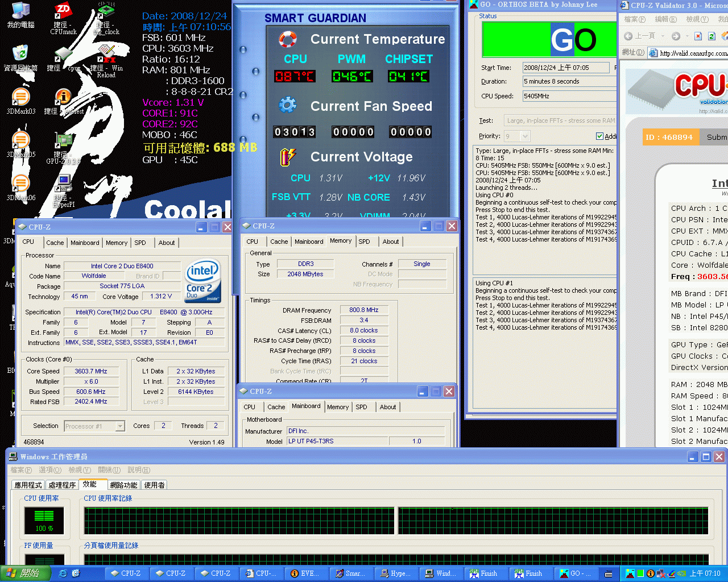Click the 2402.4 MHz Rated FSB value
This screenshot has height=582, width=728.
(91, 401)
